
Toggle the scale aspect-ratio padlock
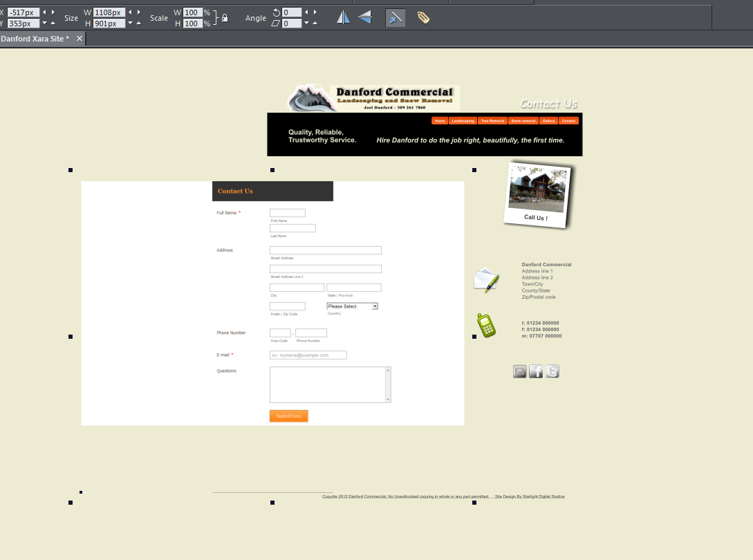pyautogui.click(x=224, y=18)
